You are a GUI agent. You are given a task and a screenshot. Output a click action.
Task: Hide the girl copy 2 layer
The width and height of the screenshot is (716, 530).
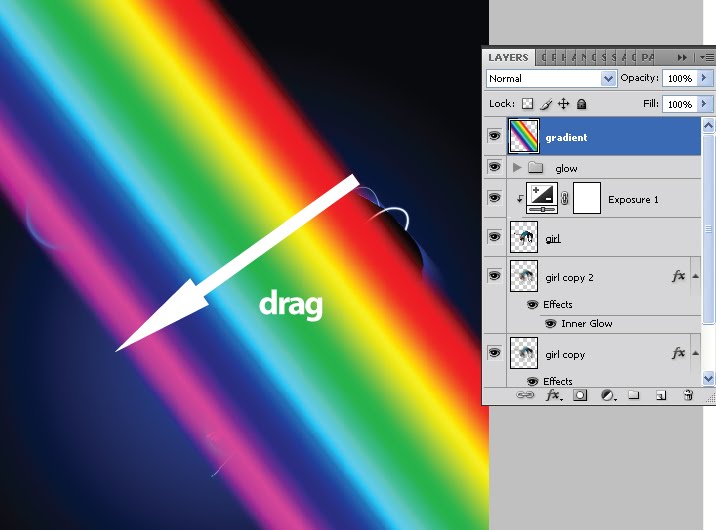[x=494, y=276]
